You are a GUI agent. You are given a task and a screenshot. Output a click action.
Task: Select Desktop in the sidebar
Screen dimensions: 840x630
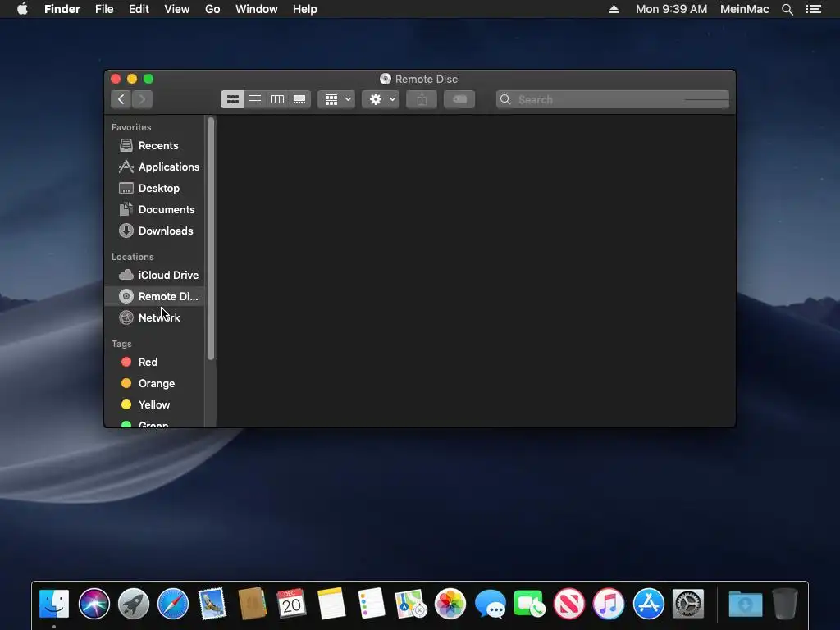tap(154, 188)
